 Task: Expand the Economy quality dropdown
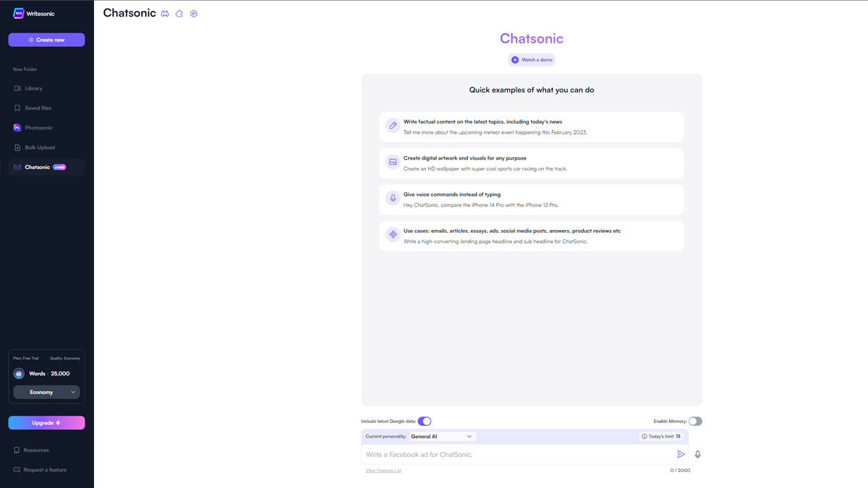pos(46,393)
